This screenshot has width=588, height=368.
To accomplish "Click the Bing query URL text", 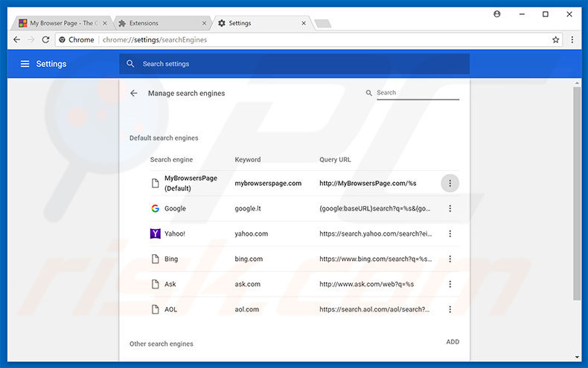I will 375,259.
